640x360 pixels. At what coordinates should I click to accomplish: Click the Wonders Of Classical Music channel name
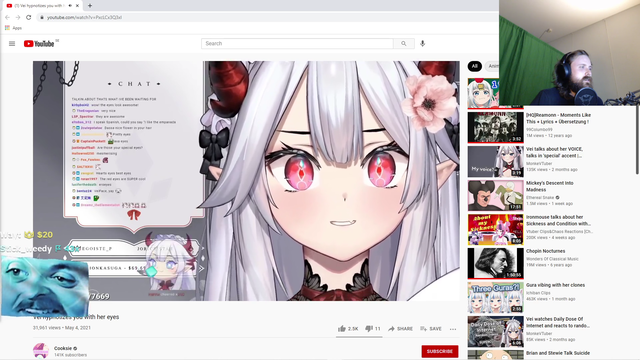(552, 259)
